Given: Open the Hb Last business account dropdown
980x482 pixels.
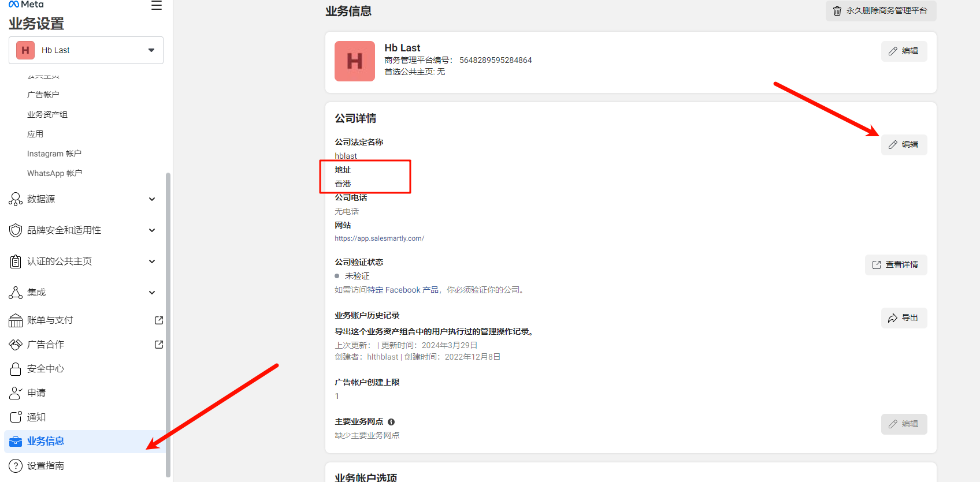Looking at the screenshot, I should (86, 50).
